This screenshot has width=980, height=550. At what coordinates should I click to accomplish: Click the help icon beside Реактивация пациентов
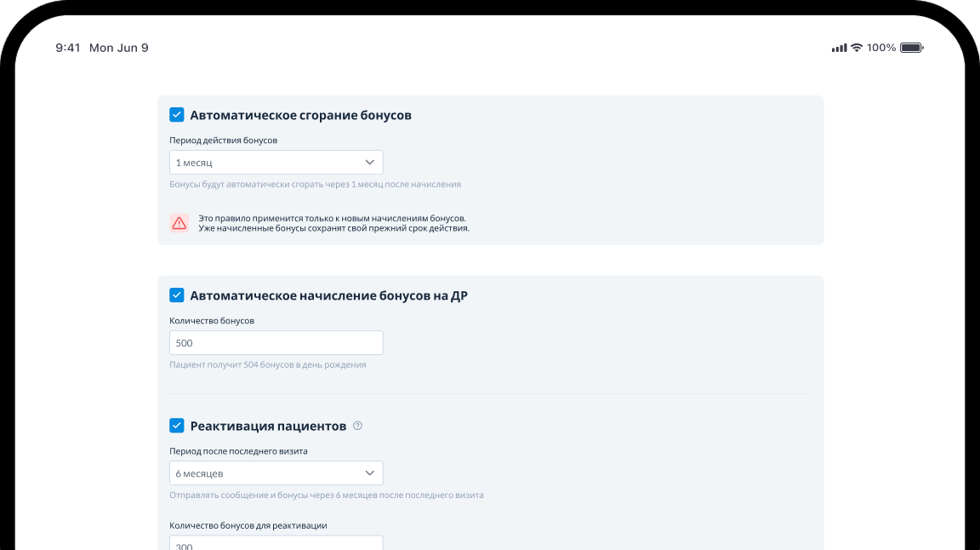point(357,426)
